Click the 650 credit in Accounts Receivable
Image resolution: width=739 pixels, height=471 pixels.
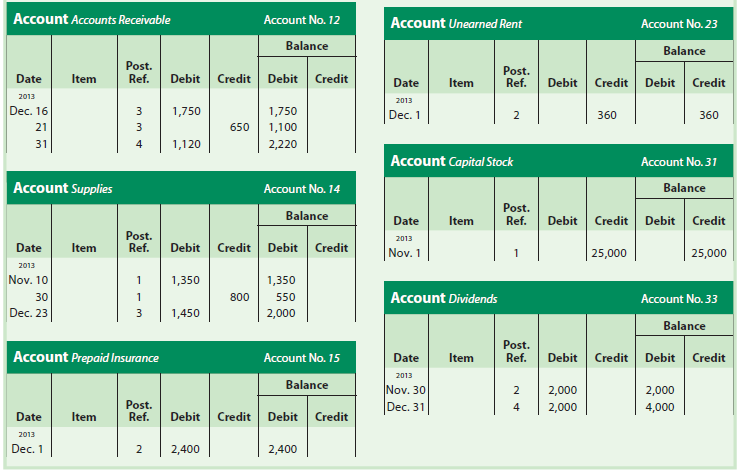click(x=239, y=127)
